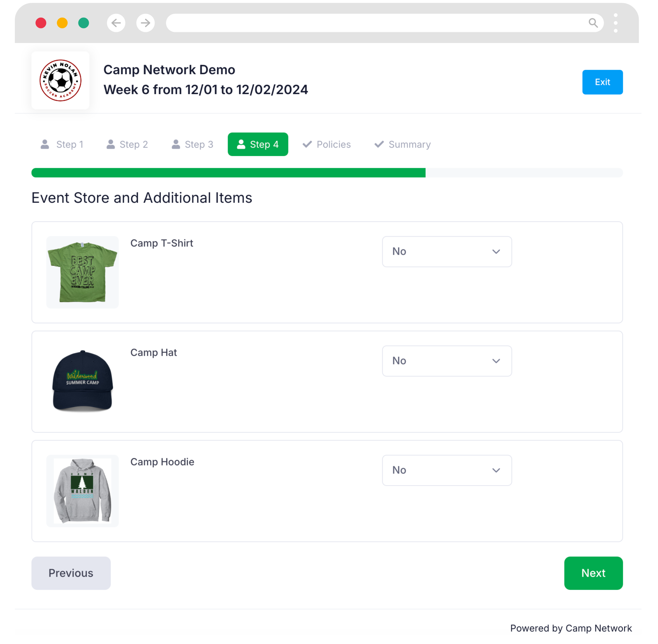Click the search magnifier icon in address bar

click(593, 23)
